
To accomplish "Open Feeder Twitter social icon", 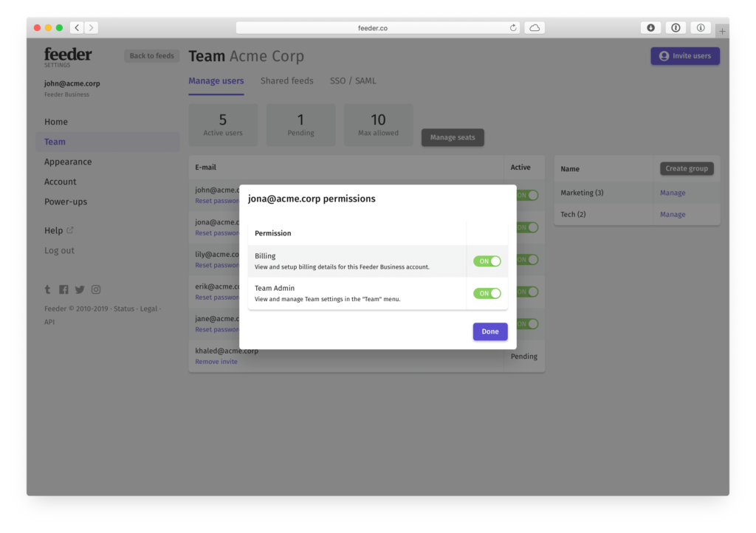I will point(80,289).
